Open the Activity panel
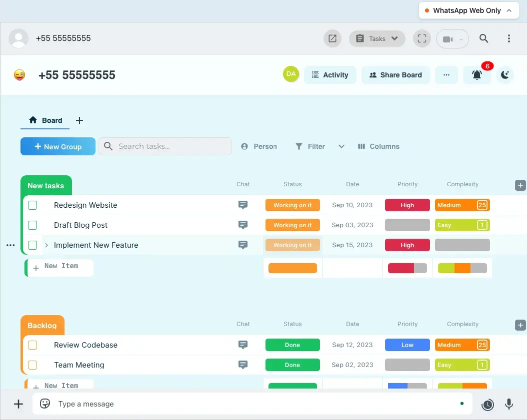 point(330,75)
